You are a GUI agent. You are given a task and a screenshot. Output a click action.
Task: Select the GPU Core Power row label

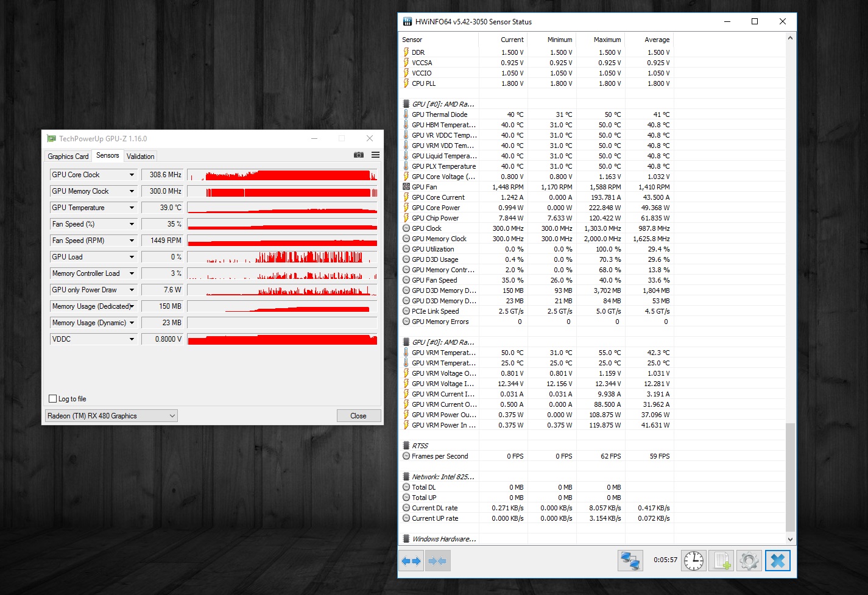coord(436,208)
